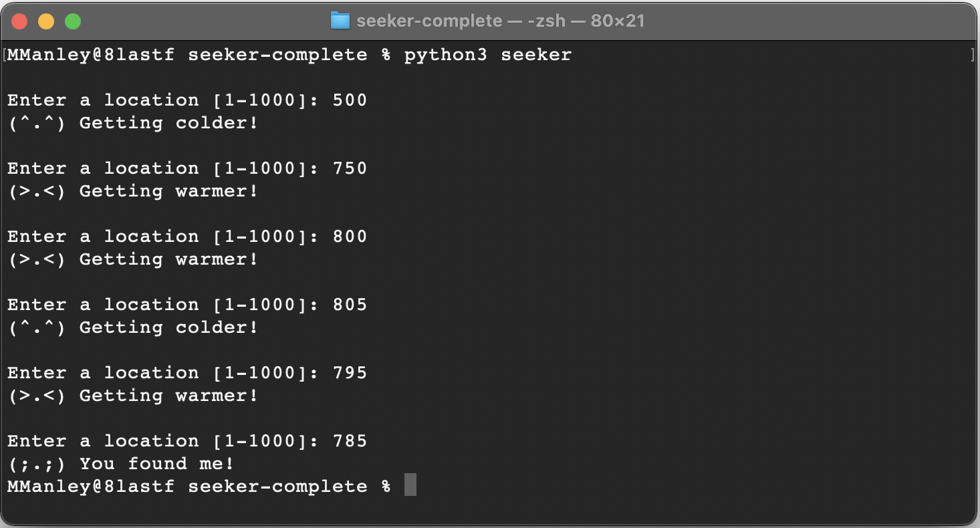The width and height of the screenshot is (980, 528).
Task: Click the red close traffic light button
Action: point(20,21)
